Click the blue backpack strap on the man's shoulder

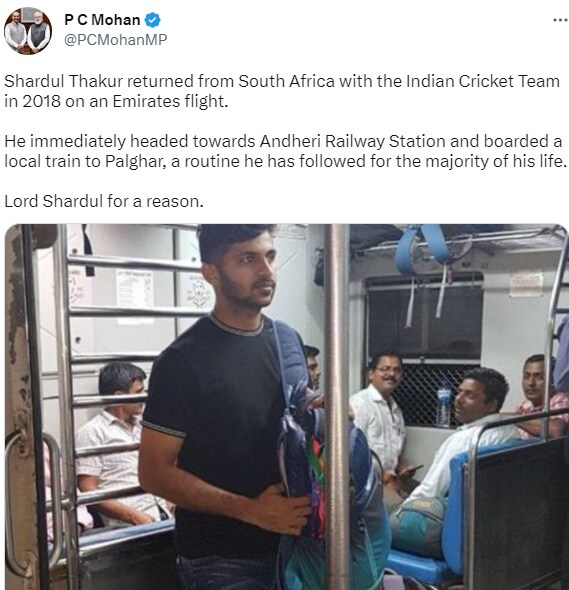click(290, 357)
